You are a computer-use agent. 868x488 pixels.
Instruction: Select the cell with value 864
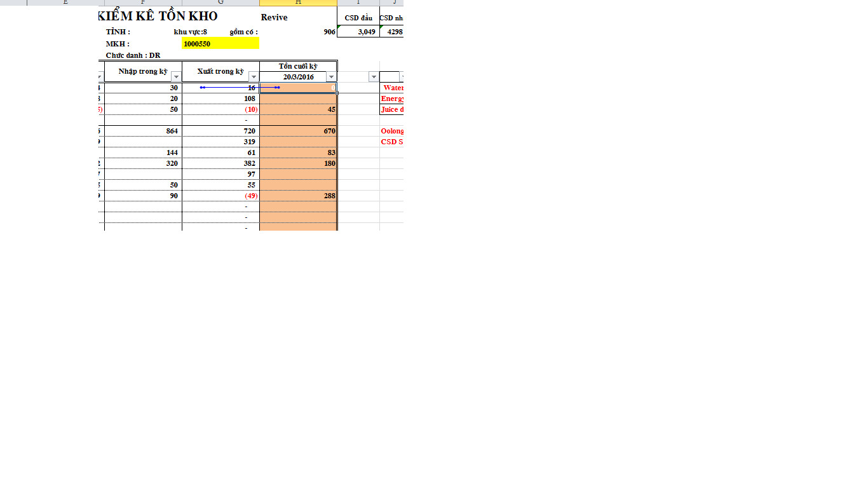click(143, 131)
